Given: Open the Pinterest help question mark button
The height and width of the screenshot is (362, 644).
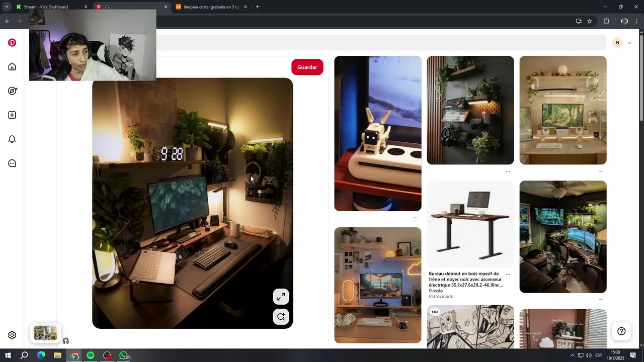Looking at the screenshot, I should [621, 331].
